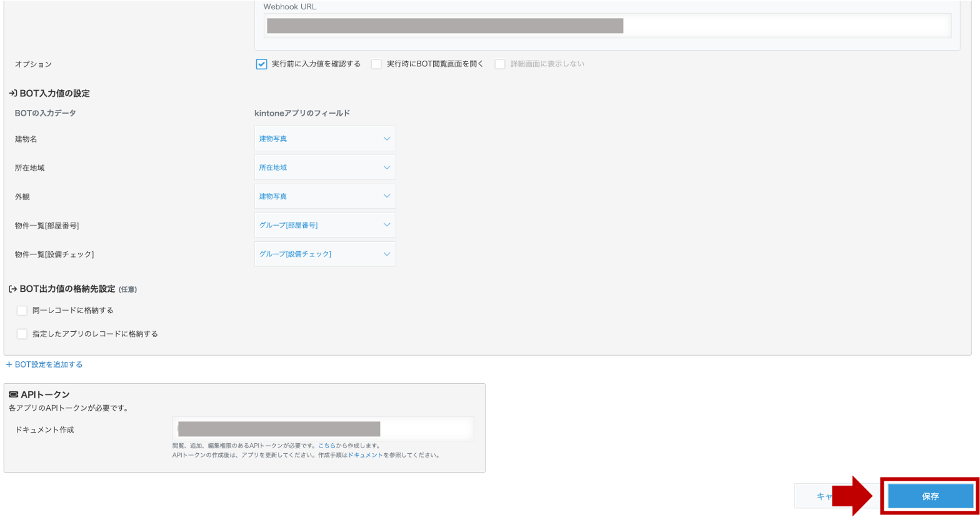Viewport: 980px width, 517px height.
Task: Open the ドキュメント link for token steps
Action: [366, 455]
